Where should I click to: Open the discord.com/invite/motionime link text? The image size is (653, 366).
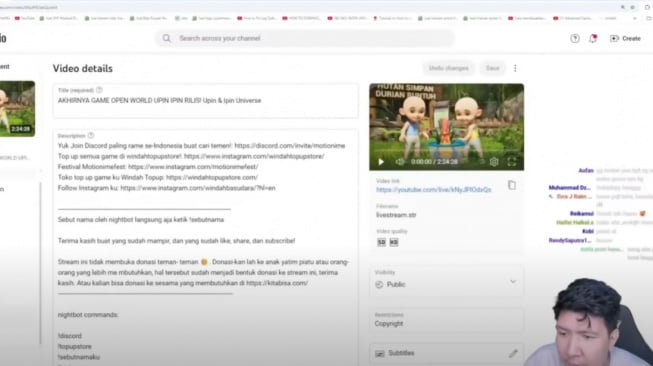290,146
